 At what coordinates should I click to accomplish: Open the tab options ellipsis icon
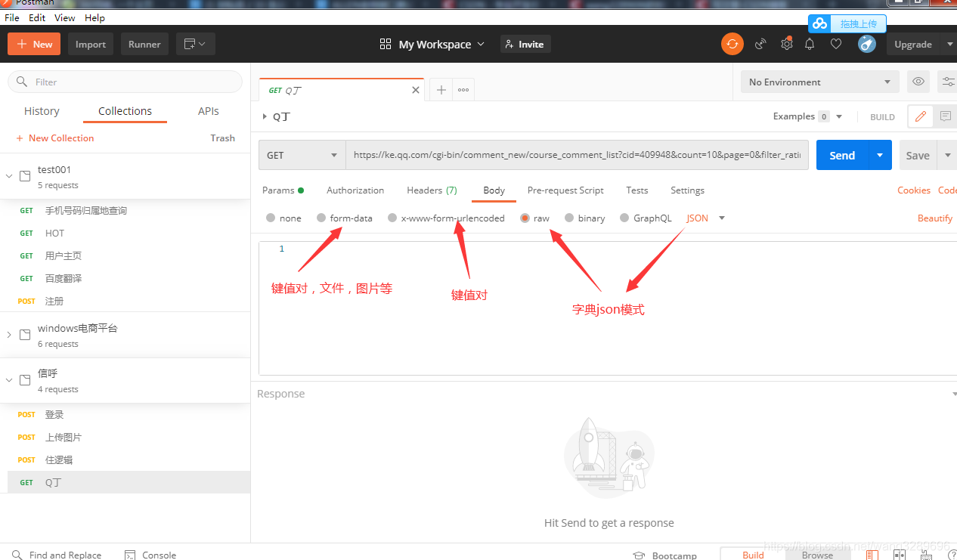coord(463,89)
